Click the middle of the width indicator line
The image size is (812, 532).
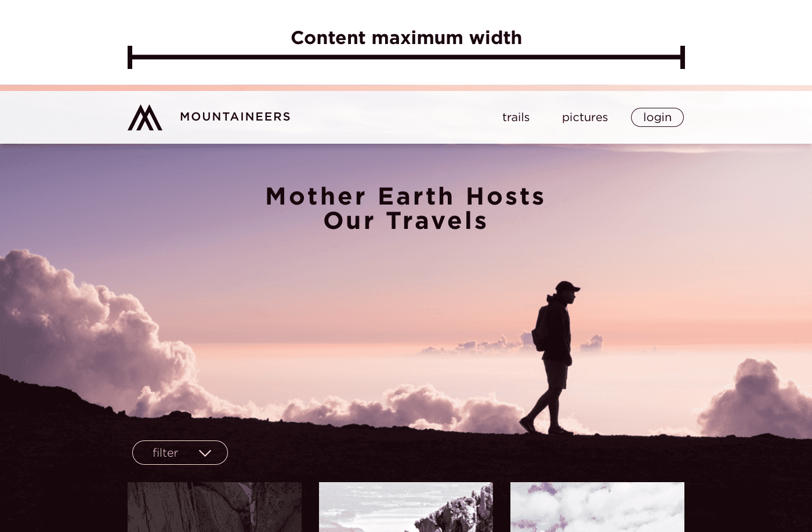click(406, 57)
